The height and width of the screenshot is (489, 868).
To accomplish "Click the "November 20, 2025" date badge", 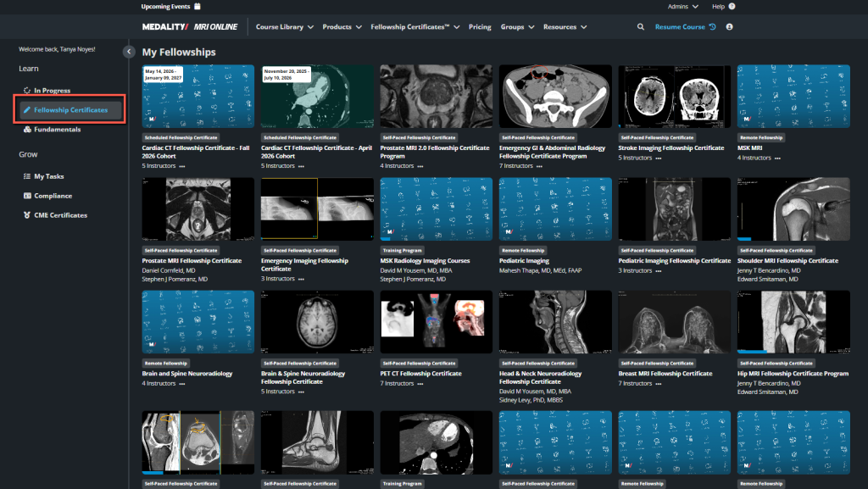I will (287, 74).
